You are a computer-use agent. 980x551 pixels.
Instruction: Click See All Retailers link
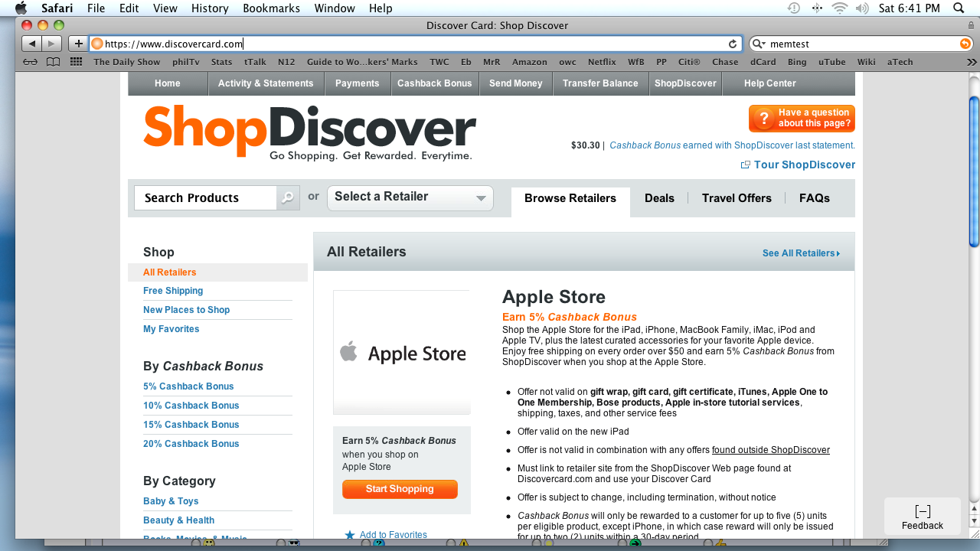(801, 253)
